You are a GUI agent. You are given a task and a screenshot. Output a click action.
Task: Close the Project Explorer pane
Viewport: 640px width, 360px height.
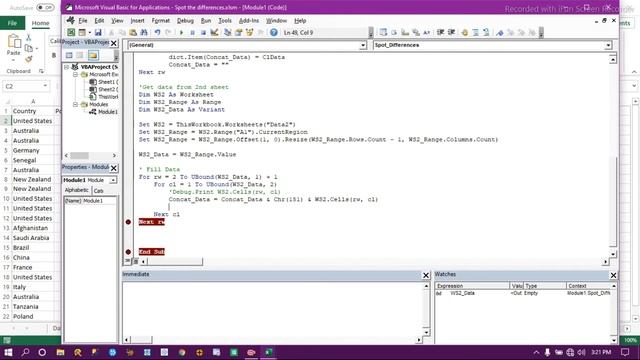pyautogui.click(x=114, y=43)
